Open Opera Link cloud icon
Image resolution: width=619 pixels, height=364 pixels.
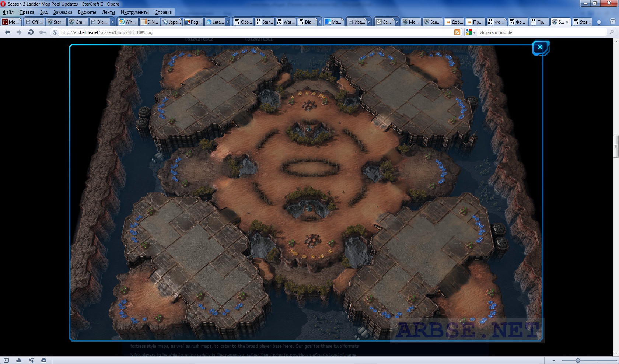18,360
